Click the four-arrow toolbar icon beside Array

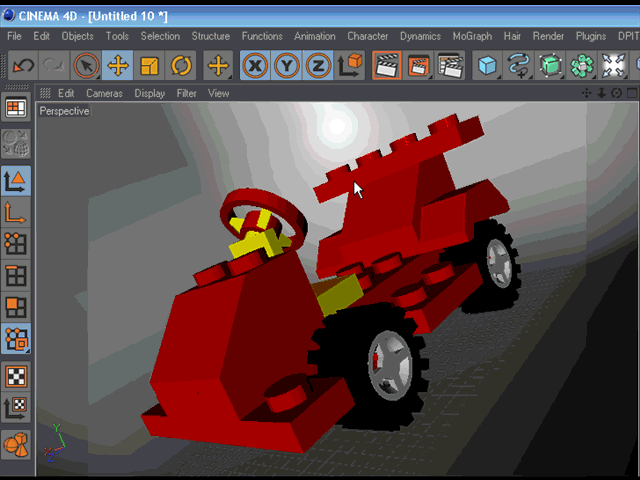(613, 65)
